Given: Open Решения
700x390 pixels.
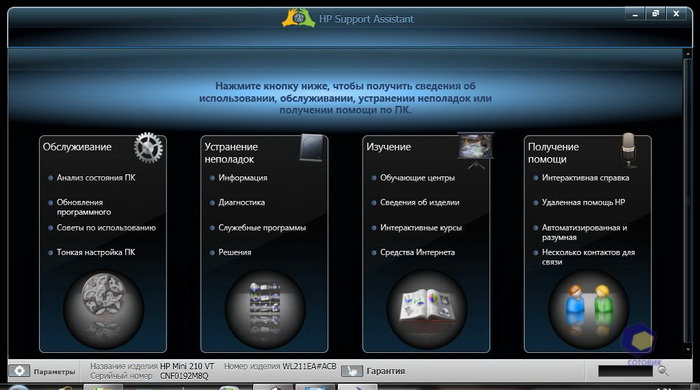Looking at the screenshot, I should (235, 252).
